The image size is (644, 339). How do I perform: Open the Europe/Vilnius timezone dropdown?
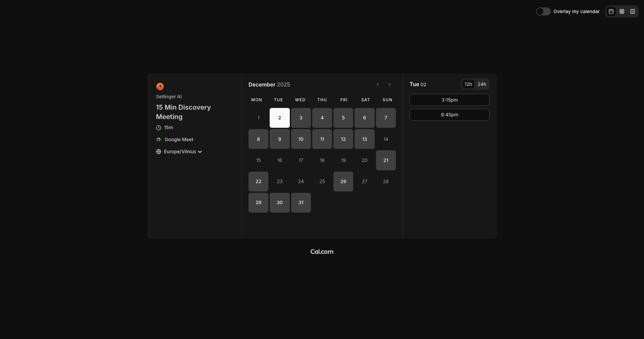click(x=183, y=152)
